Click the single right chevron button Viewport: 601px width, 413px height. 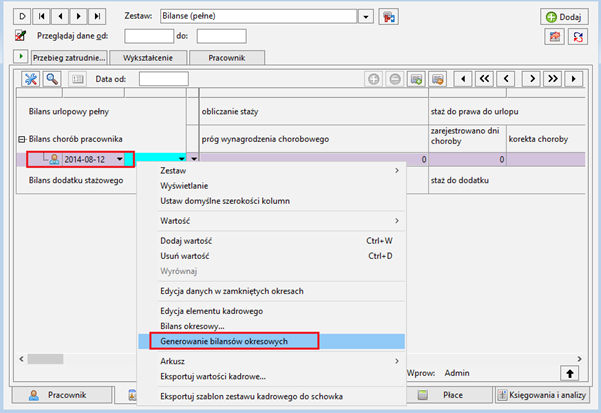pyautogui.click(x=532, y=79)
